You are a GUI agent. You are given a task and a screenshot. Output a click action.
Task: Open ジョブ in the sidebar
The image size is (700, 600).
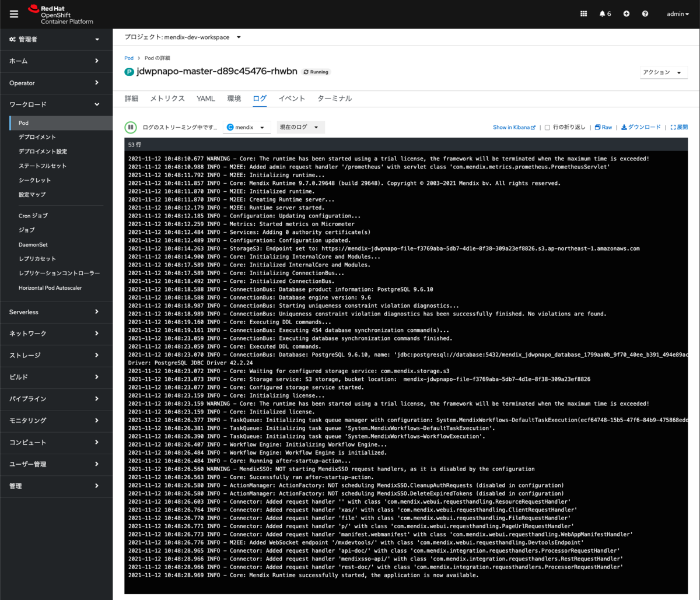point(61,230)
